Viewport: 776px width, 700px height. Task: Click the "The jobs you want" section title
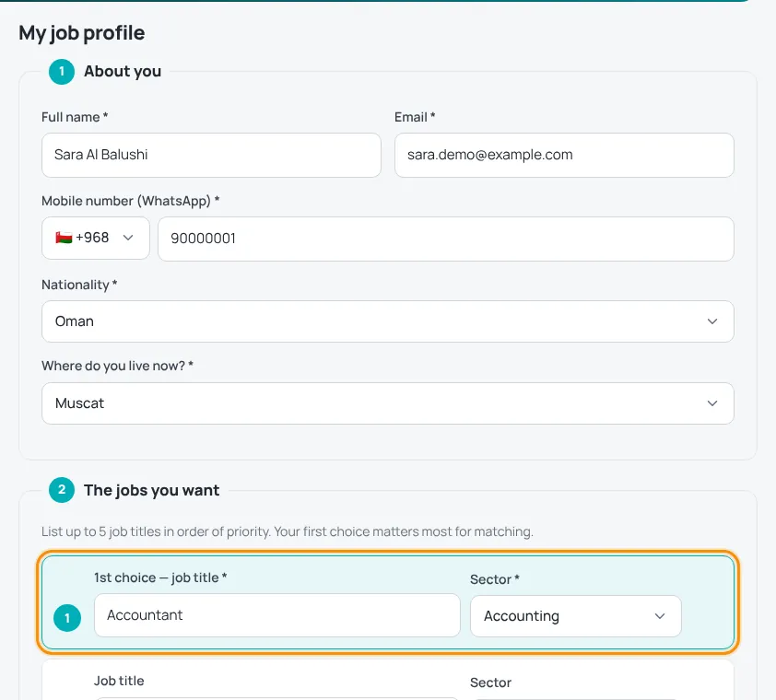(151, 490)
